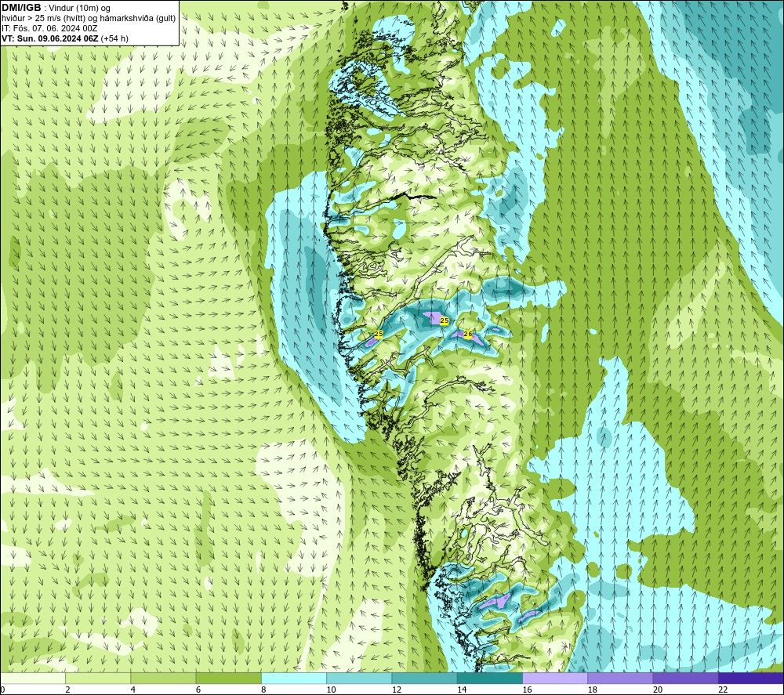784x695 pixels.
Task: Click the 'Vindur (10m) og' text
Action: [x=80, y=9]
